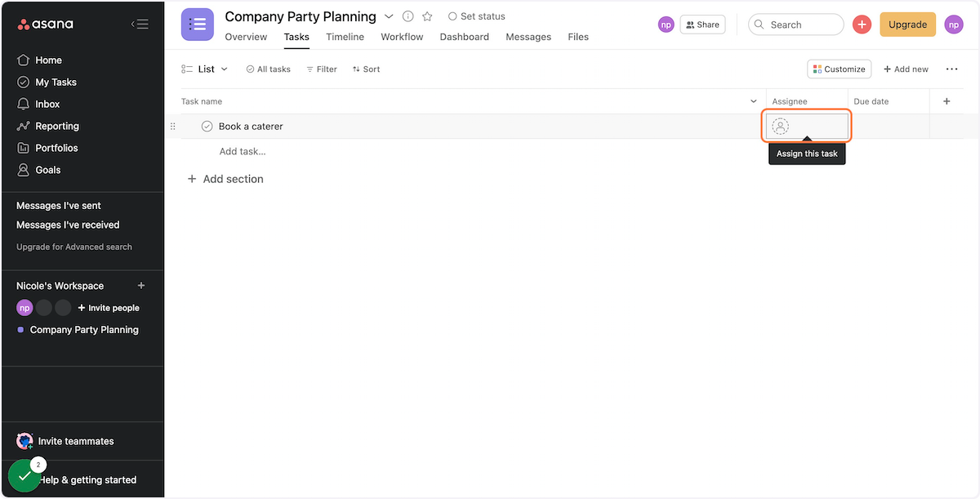Click Add task... row
The height and width of the screenshot is (499, 980).
243,151
